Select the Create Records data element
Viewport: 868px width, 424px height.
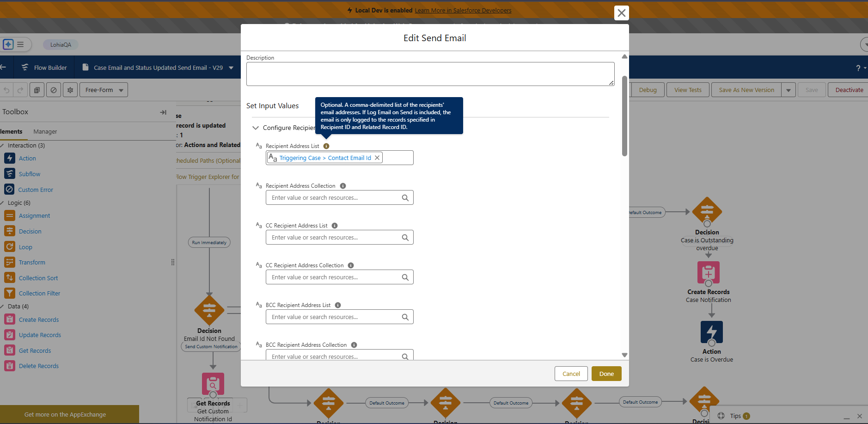(39, 320)
